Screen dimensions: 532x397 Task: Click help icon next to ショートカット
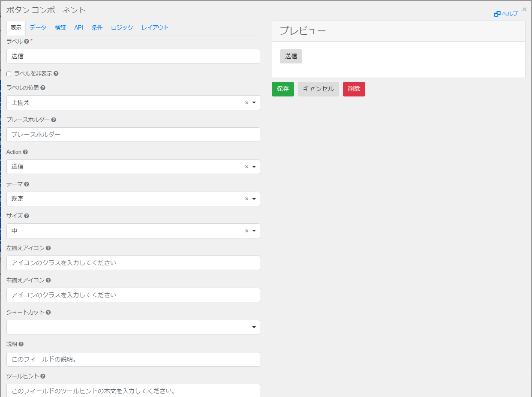(x=48, y=313)
